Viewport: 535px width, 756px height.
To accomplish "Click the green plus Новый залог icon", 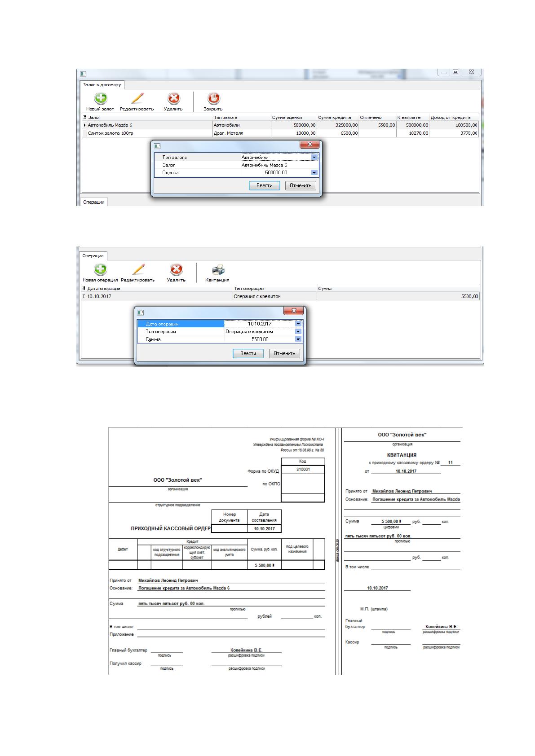I will (x=101, y=99).
